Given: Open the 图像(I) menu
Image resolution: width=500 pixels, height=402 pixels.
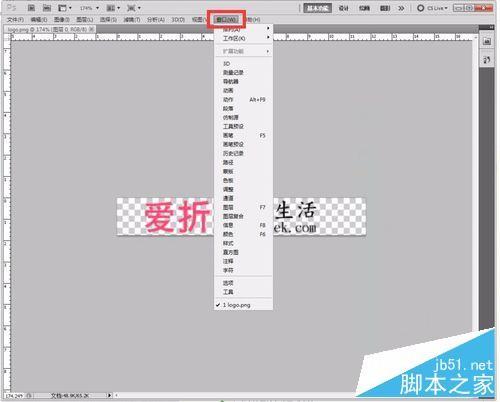Looking at the screenshot, I should point(62,20).
